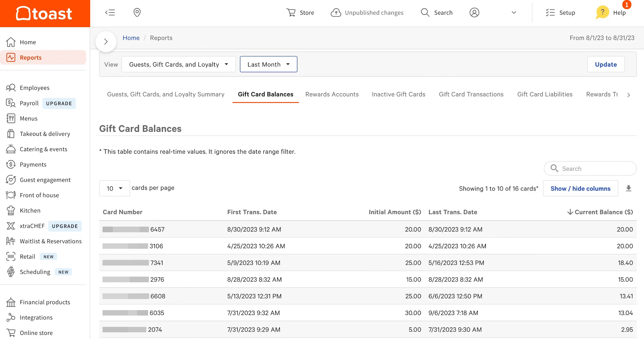Sort by First Trans. Date column header
The height and width of the screenshot is (339, 644).
pyautogui.click(x=252, y=212)
